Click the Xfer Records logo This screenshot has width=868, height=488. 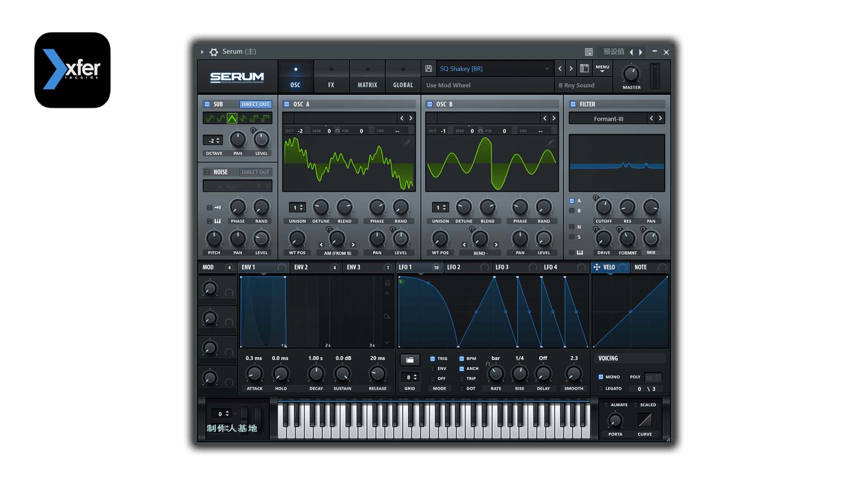pyautogui.click(x=72, y=70)
